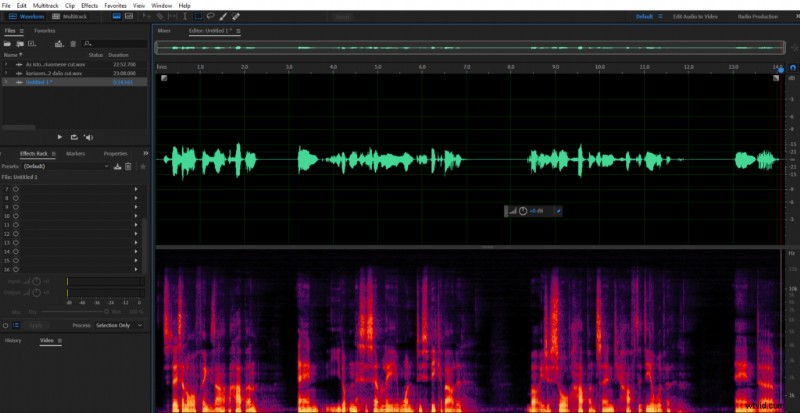
Task: Select the Time Selection tool
Action: (x=185, y=16)
